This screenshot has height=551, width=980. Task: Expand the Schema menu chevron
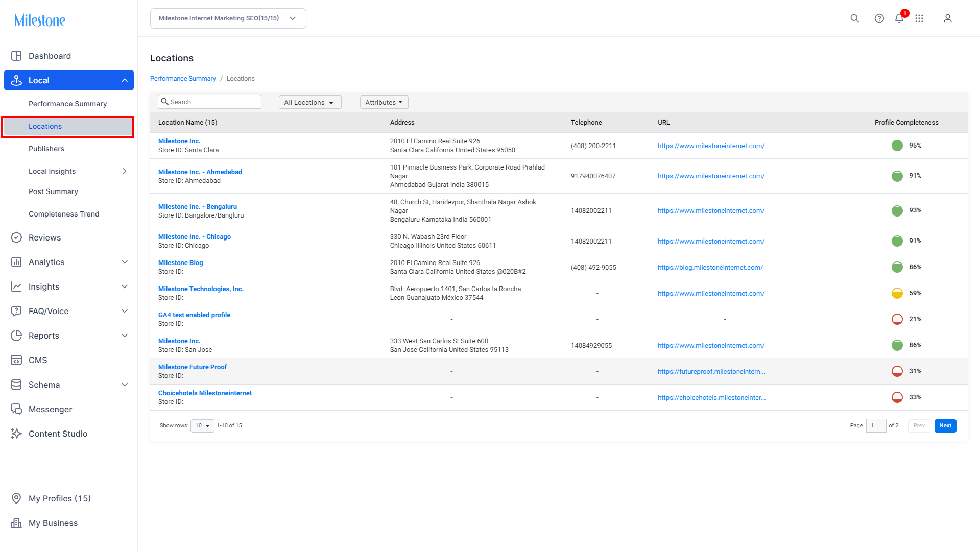(125, 385)
